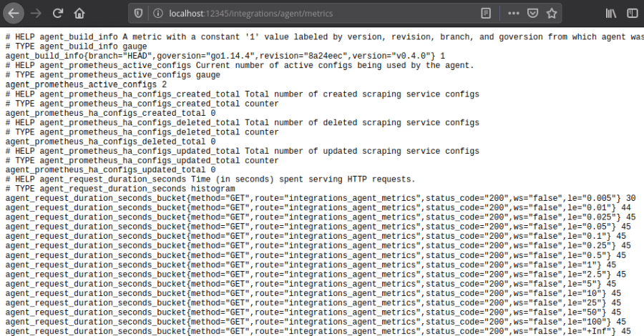
Task: Click the forward navigation arrow
Action: tap(36, 14)
